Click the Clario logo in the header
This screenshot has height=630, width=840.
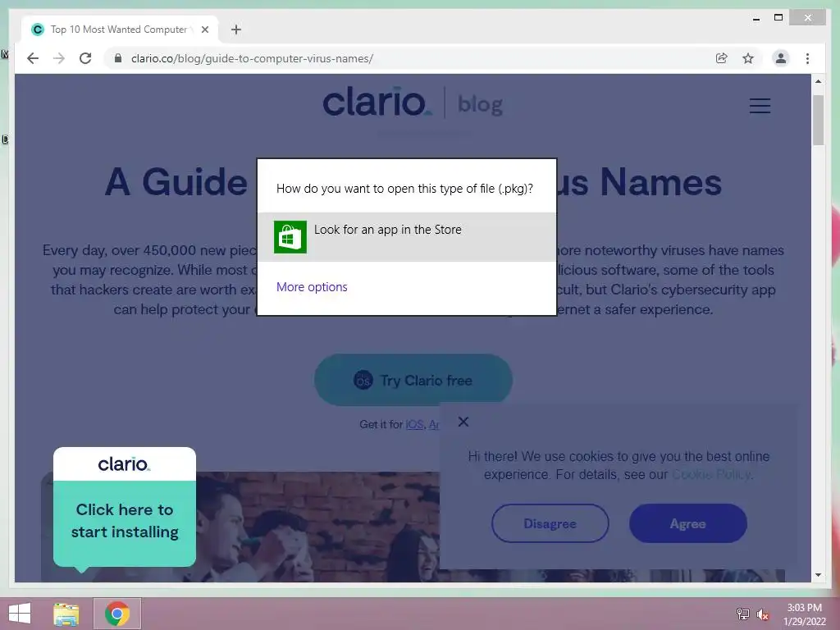click(377, 102)
